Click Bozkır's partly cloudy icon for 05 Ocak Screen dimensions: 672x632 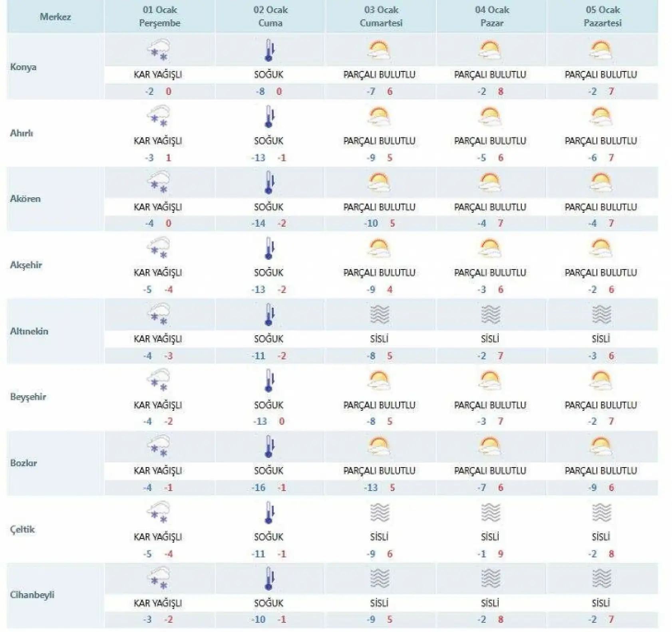click(601, 446)
